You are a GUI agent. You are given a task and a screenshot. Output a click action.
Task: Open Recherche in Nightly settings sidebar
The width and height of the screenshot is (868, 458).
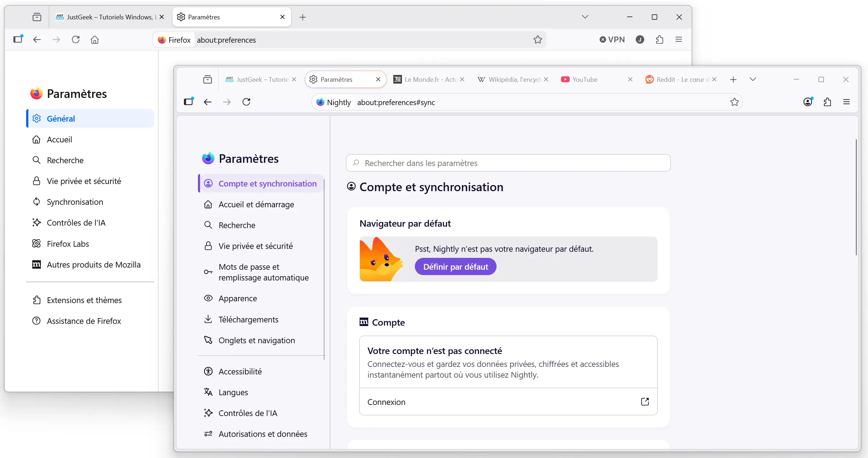coord(261,225)
